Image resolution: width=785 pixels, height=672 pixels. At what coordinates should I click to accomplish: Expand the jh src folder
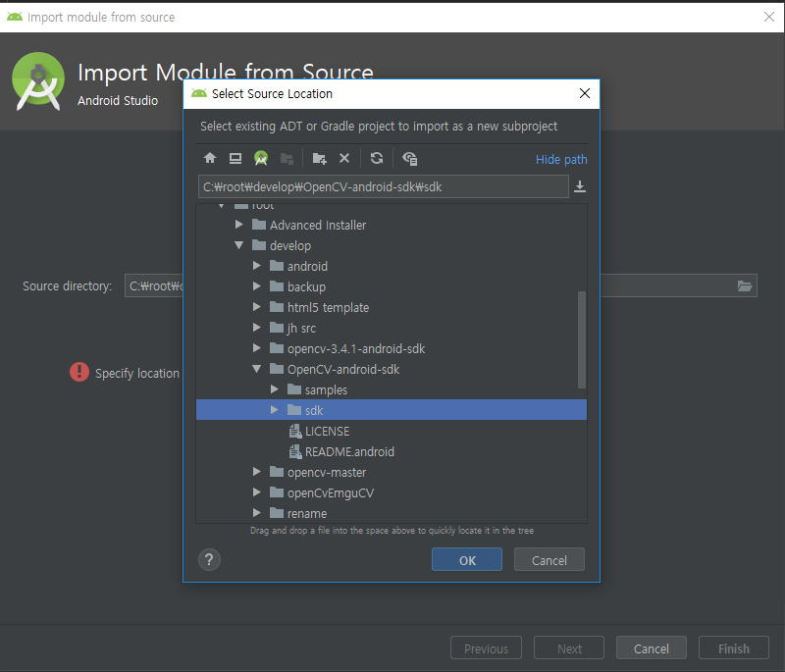[x=257, y=328]
